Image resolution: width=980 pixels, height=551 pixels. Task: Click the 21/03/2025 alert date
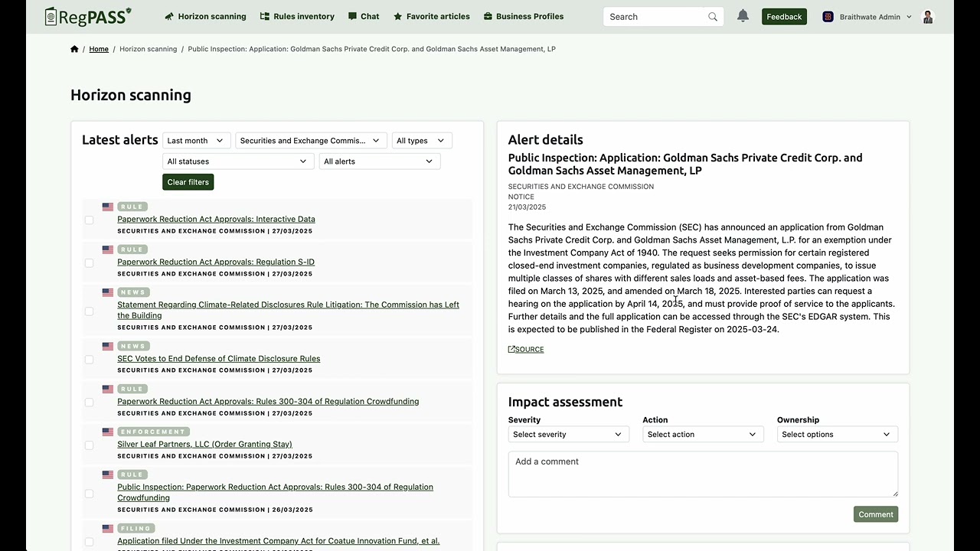coord(528,207)
